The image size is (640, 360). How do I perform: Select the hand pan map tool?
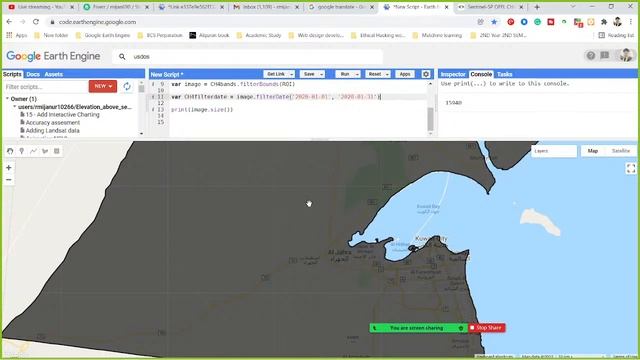coord(10,151)
